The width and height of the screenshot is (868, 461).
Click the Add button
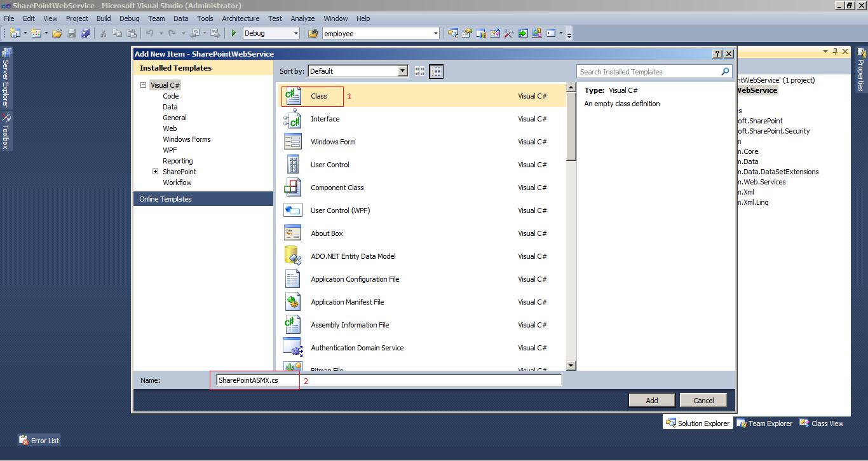(x=652, y=399)
